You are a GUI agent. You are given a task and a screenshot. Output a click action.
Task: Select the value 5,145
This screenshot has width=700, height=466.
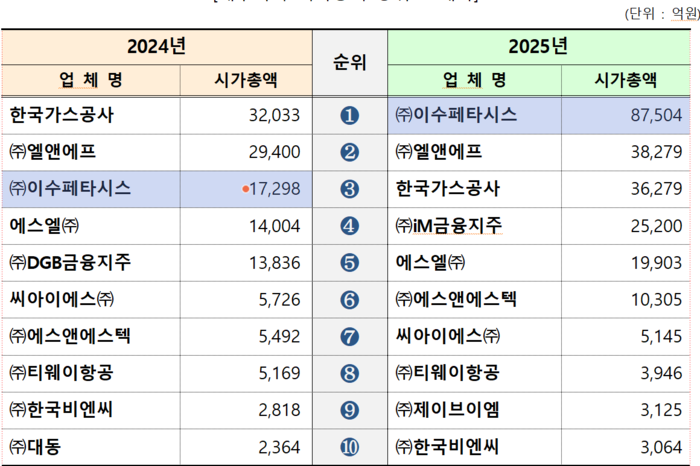pyautogui.click(x=661, y=337)
